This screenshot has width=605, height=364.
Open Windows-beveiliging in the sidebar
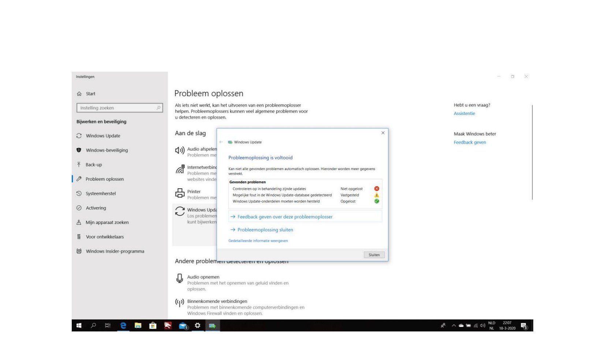tap(107, 150)
